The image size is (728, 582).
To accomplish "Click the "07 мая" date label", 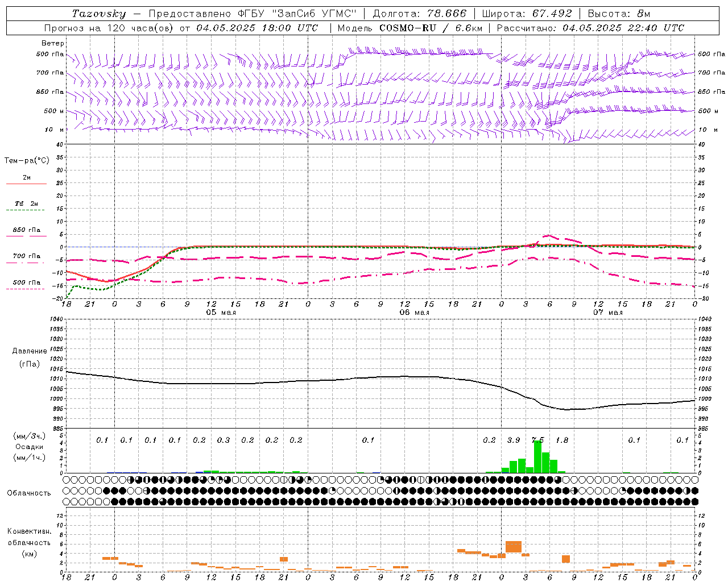I will tap(607, 313).
